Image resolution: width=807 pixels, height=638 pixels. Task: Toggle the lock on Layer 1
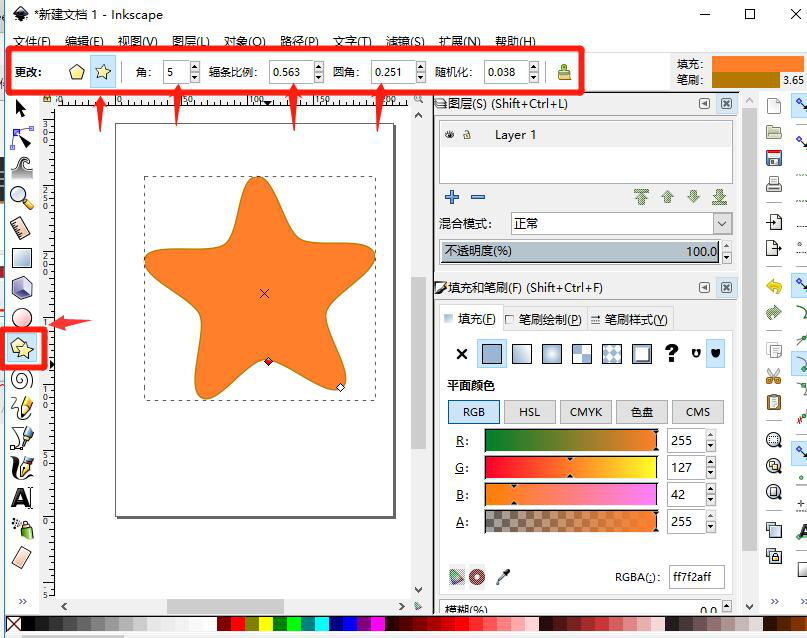467,135
